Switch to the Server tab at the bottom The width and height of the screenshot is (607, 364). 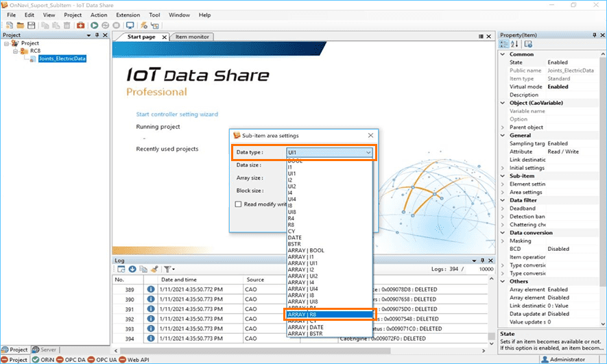tap(45, 350)
